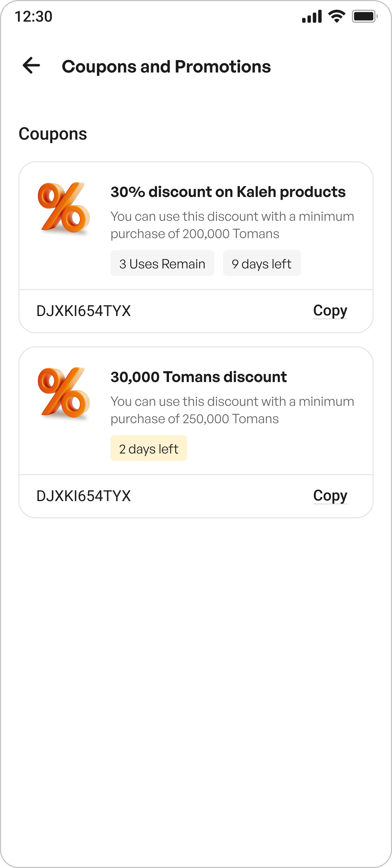Image resolution: width=392 pixels, height=868 pixels.
Task: Click the percent icon on Tomans discount coupon
Action: click(x=64, y=393)
